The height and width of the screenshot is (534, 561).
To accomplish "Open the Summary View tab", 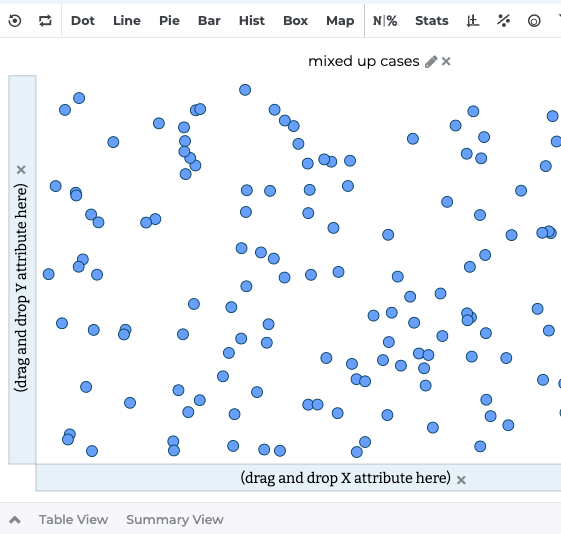I will pos(175,519).
